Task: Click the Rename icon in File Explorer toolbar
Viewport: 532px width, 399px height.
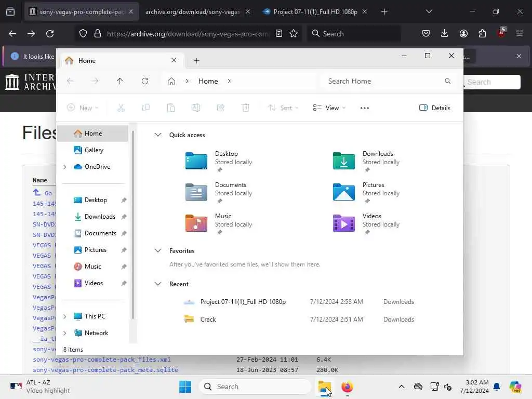Action: point(196,108)
